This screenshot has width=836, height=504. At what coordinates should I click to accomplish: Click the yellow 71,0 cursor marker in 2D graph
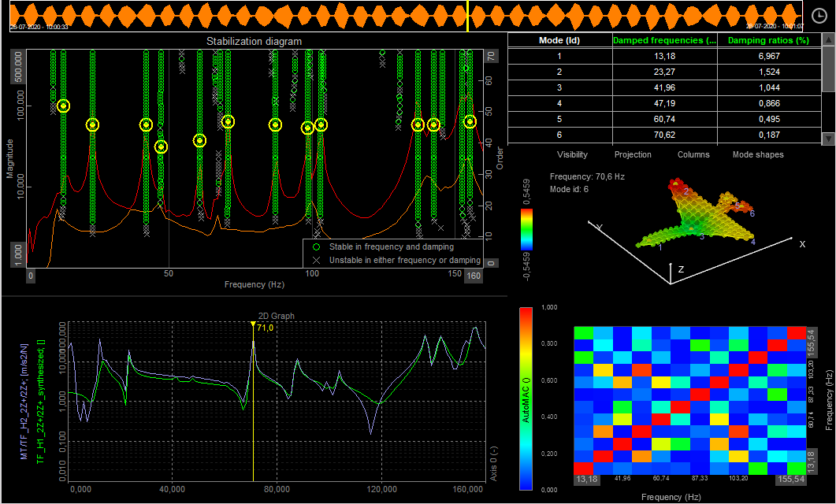[253, 324]
